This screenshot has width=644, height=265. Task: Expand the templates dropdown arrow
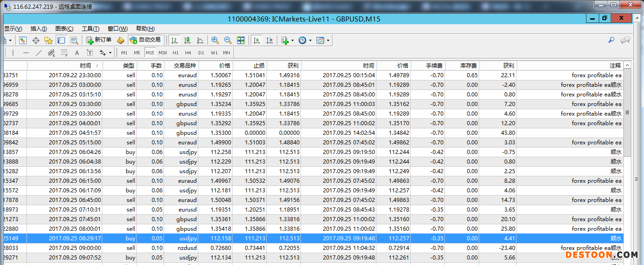pyautogui.click(x=328, y=40)
